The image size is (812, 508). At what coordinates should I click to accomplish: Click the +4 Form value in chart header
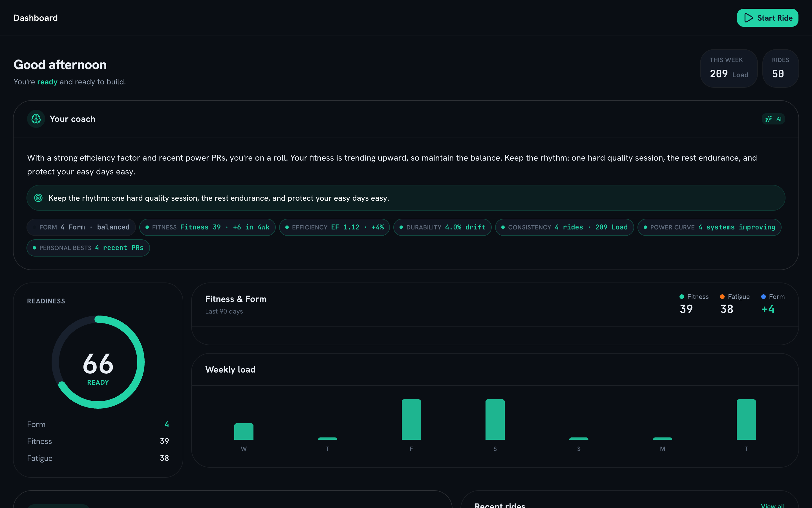click(x=768, y=309)
